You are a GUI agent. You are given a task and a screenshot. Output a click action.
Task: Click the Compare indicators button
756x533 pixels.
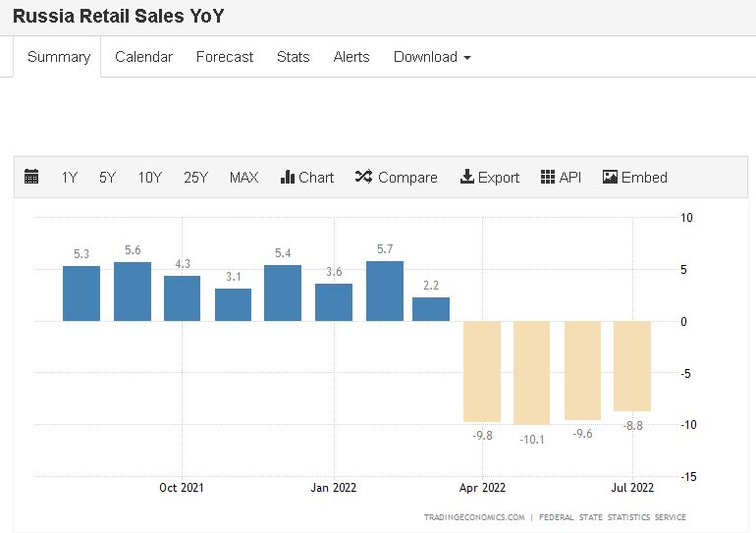pyautogui.click(x=397, y=178)
